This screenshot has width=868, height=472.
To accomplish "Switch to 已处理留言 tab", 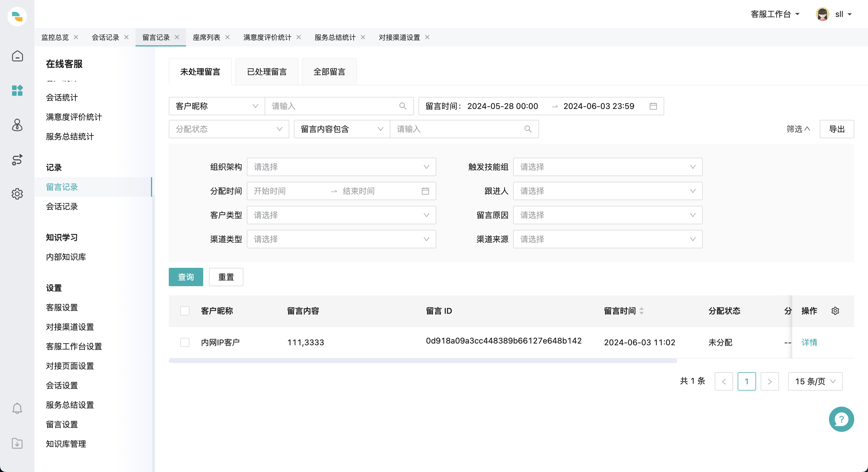I will 267,72.
